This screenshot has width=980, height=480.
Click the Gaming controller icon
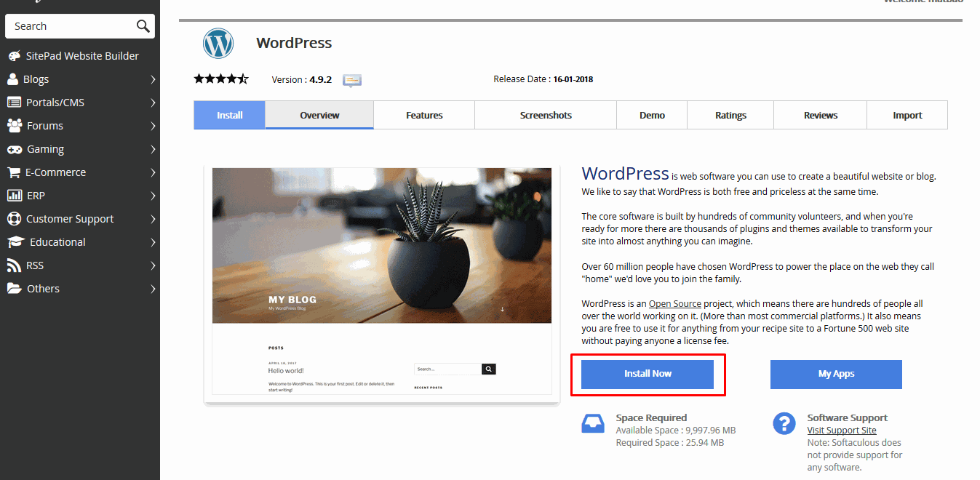(x=14, y=149)
